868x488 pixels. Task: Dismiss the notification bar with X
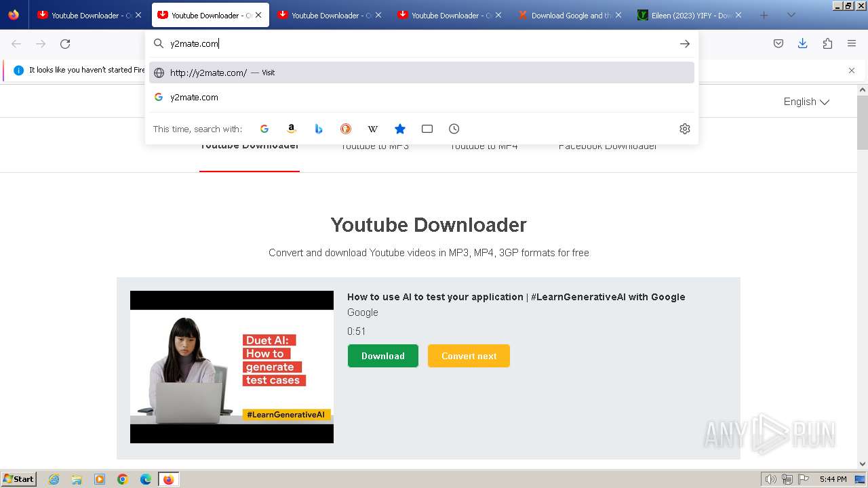pyautogui.click(x=852, y=70)
